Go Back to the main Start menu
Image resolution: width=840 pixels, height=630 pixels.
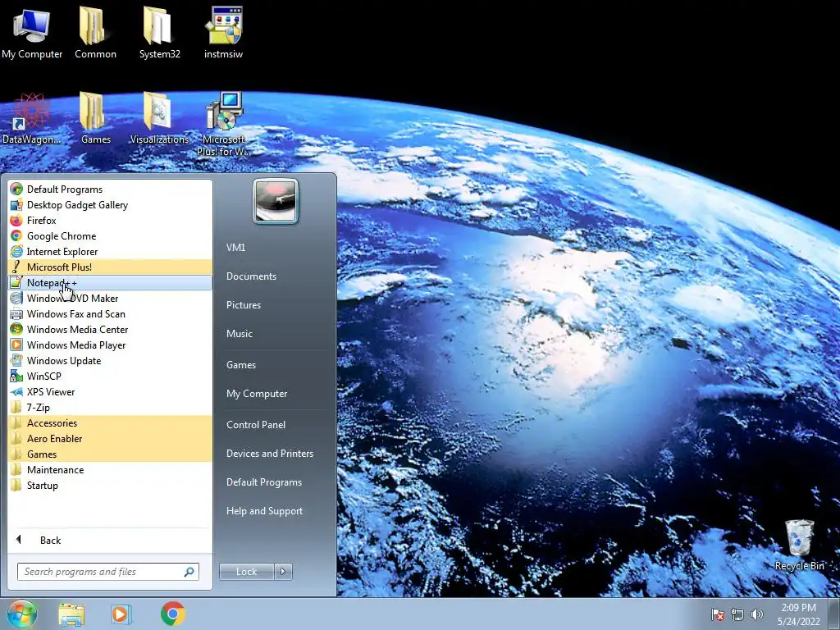point(111,540)
